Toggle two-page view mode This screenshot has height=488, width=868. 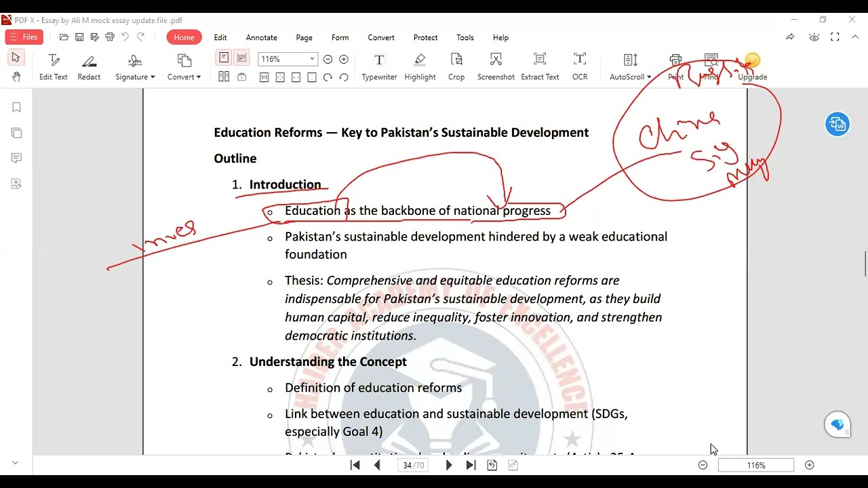coord(224,77)
